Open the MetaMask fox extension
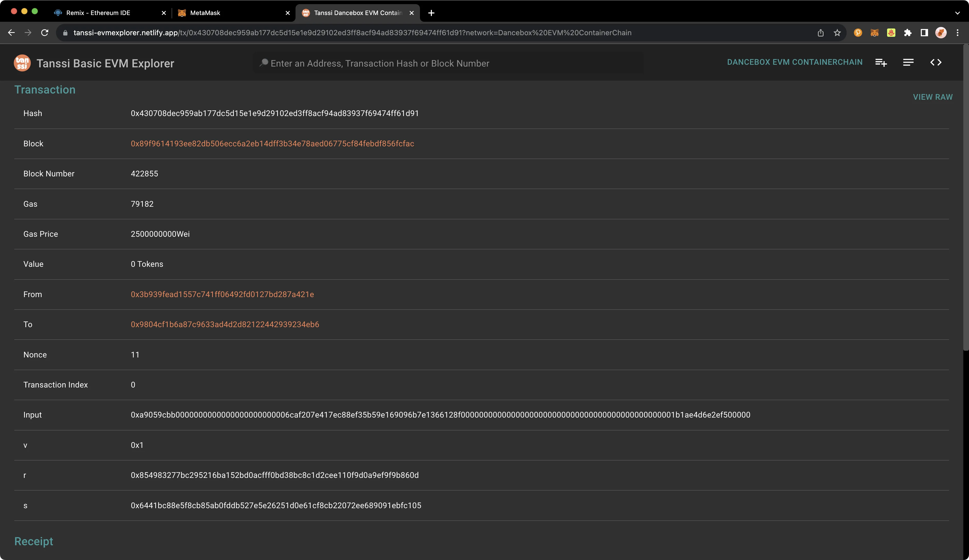Screen dimensions: 969x560 874,33
